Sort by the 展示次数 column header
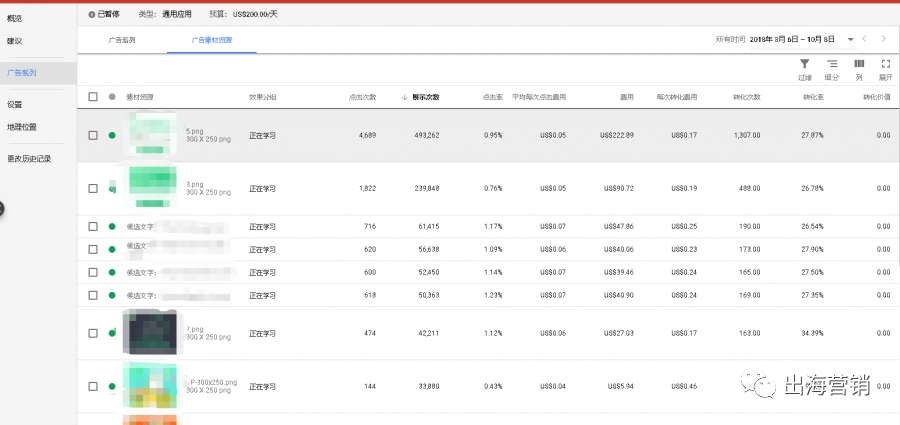This screenshot has height=425, width=900. [425, 97]
